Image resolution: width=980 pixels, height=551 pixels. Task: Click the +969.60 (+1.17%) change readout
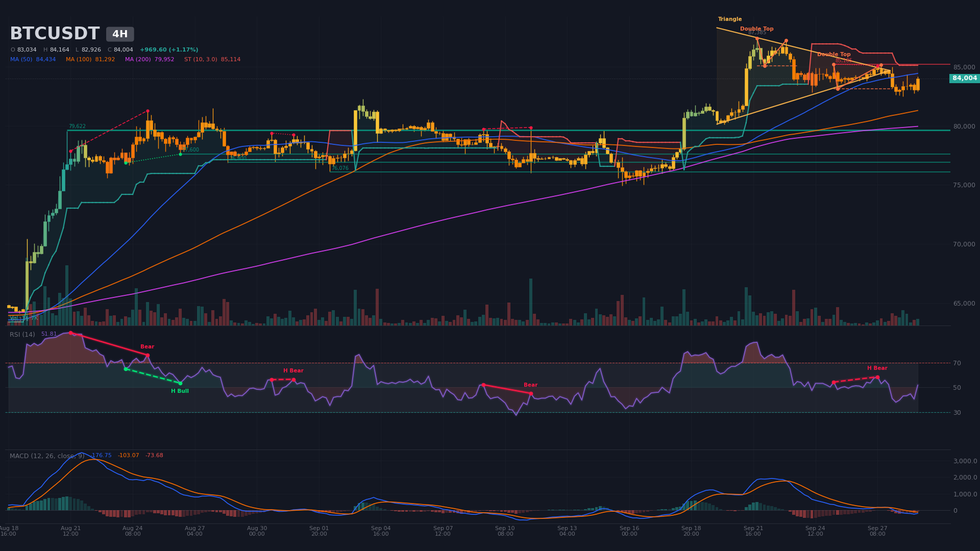click(169, 50)
